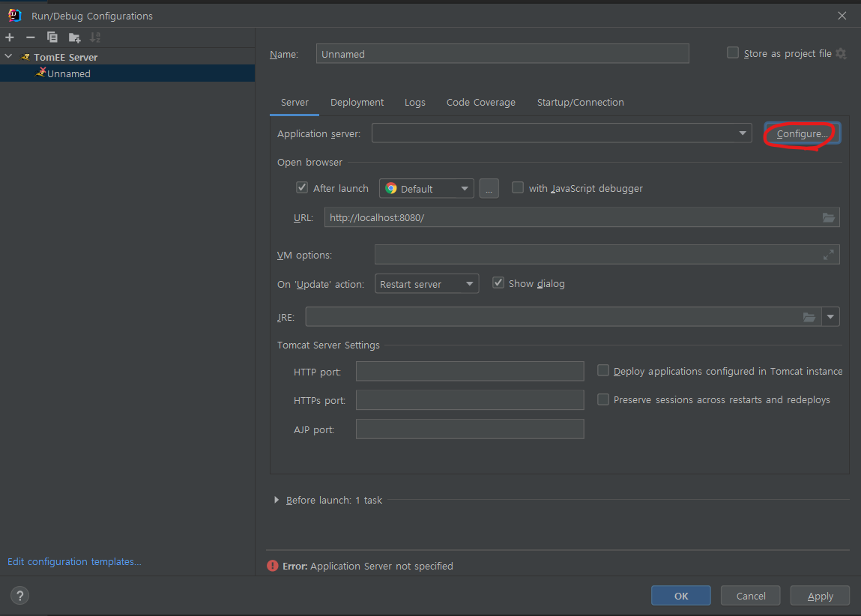The width and height of the screenshot is (861, 616).
Task: Click the 'Application Server not specified' error text
Action: pyautogui.click(x=381, y=566)
